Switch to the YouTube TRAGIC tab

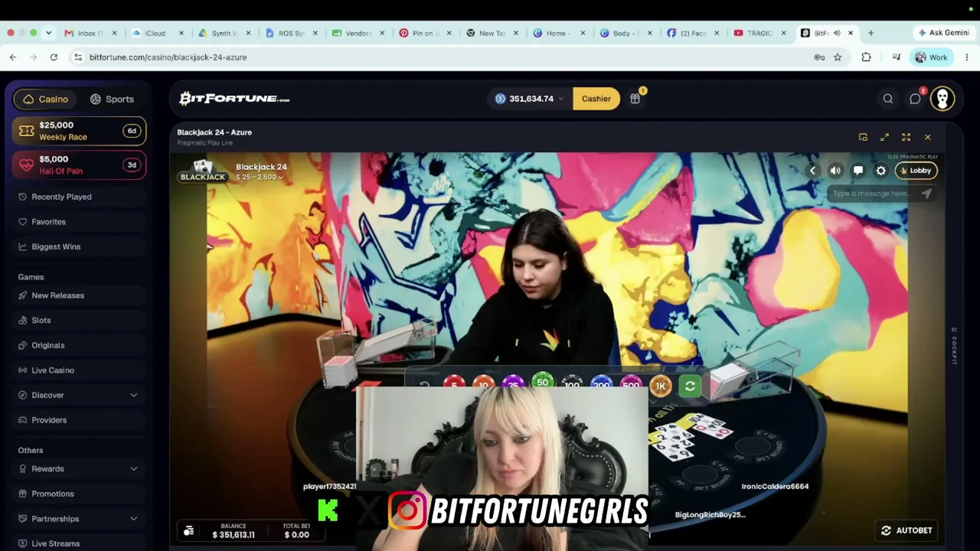click(x=759, y=33)
